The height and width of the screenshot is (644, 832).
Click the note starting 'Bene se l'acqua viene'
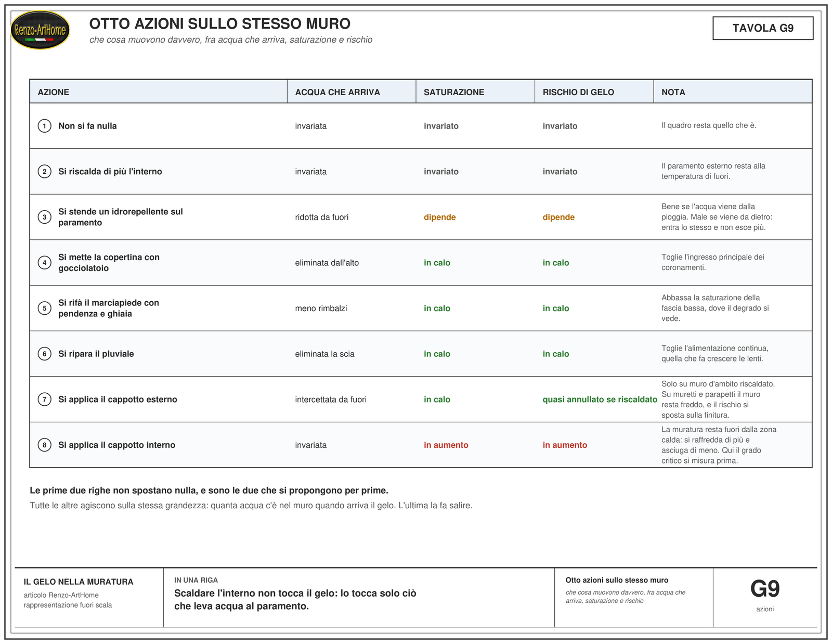tap(717, 217)
